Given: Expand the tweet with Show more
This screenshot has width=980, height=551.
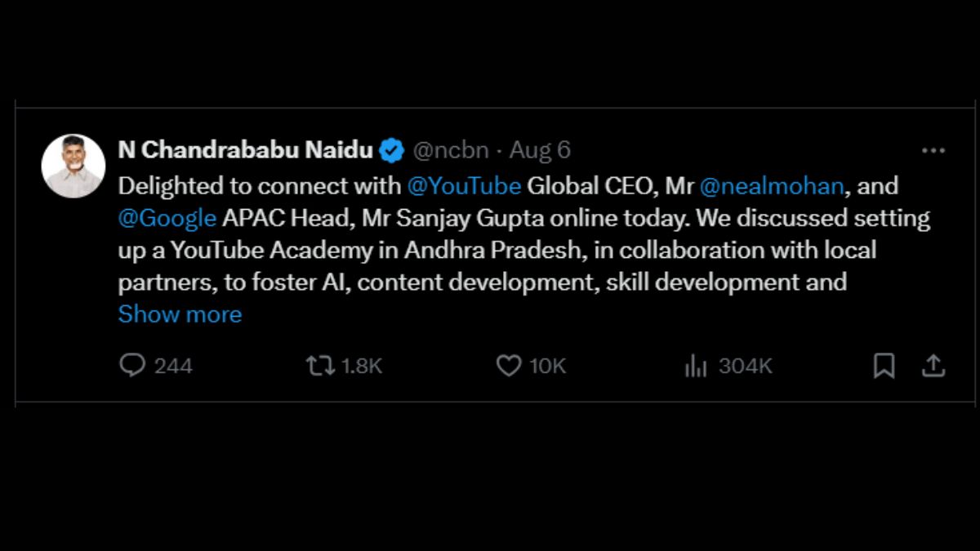Looking at the screenshot, I should (180, 314).
